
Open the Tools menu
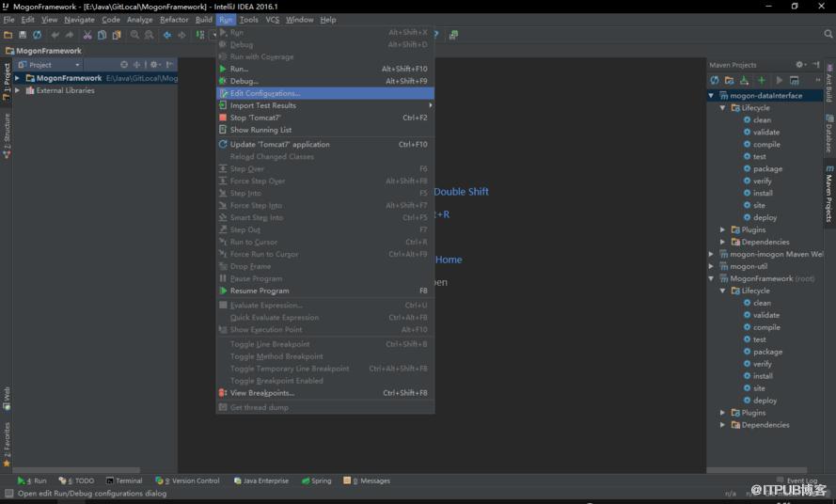(248, 20)
